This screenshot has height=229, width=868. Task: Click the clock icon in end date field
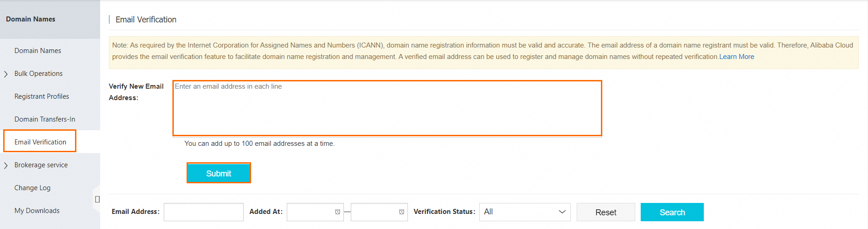[402, 212]
